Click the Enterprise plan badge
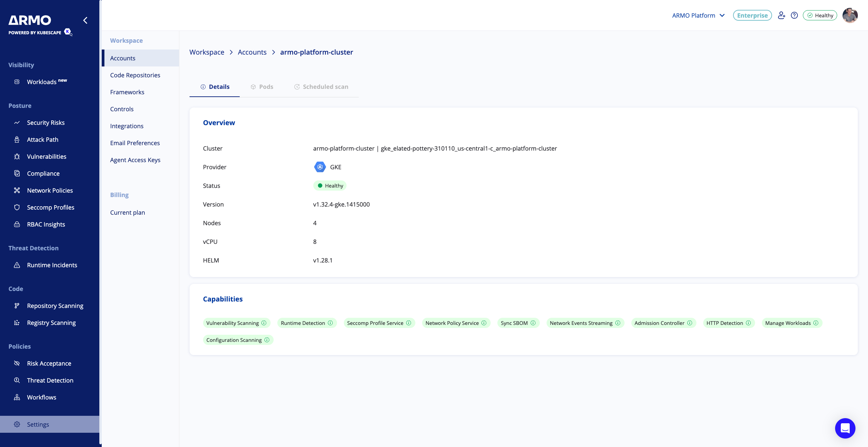 pos(752,15)
